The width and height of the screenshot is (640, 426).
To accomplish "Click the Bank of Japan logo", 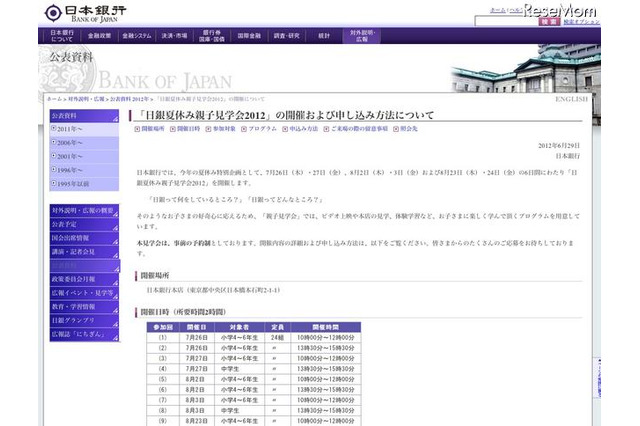I will [x=85, y=13].
